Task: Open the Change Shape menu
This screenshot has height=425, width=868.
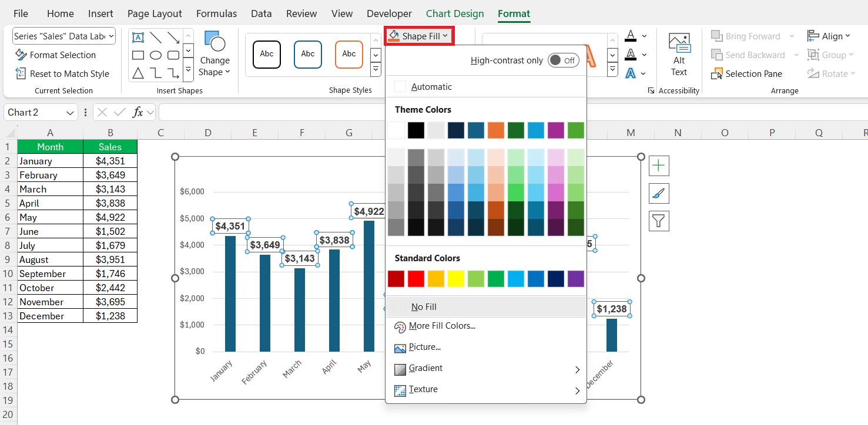Action: 215,54
